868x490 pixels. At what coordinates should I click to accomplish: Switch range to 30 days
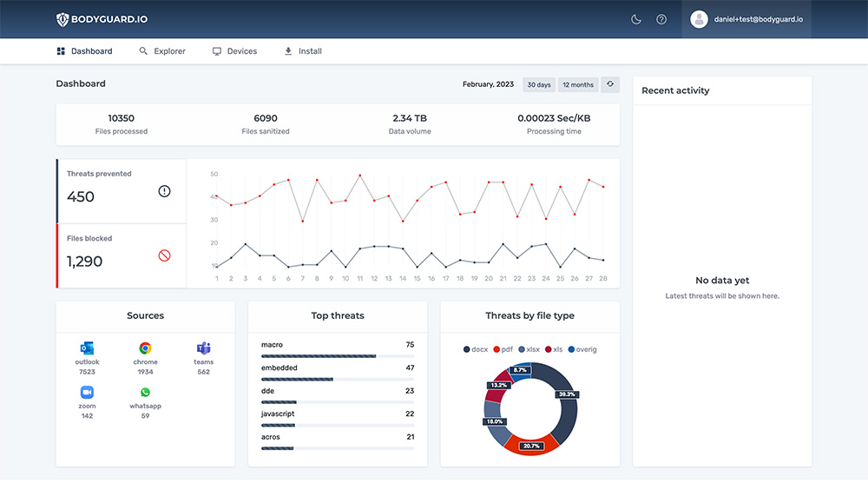click(539, 85)
